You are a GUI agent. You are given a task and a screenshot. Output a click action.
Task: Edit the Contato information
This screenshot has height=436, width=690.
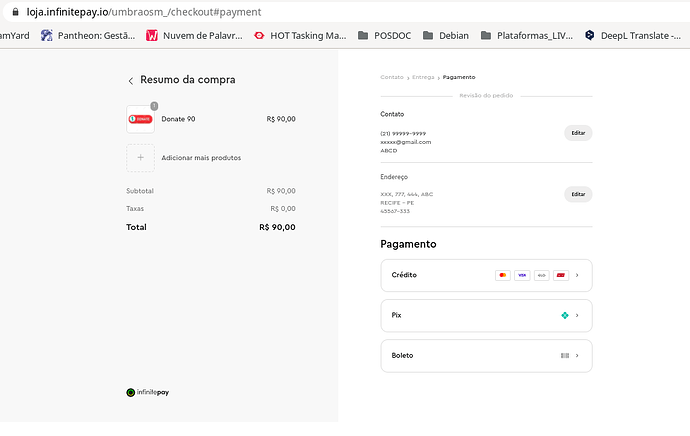pos(578,133)
